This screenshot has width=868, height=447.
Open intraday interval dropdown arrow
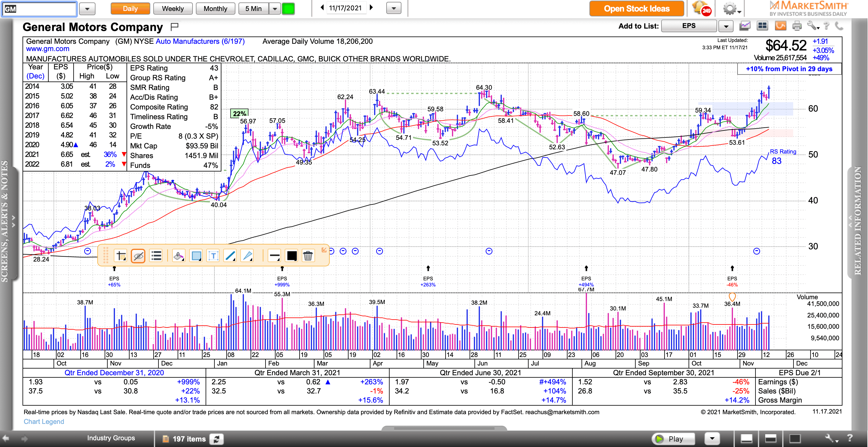pyautogui.click(x=275, y=9)
